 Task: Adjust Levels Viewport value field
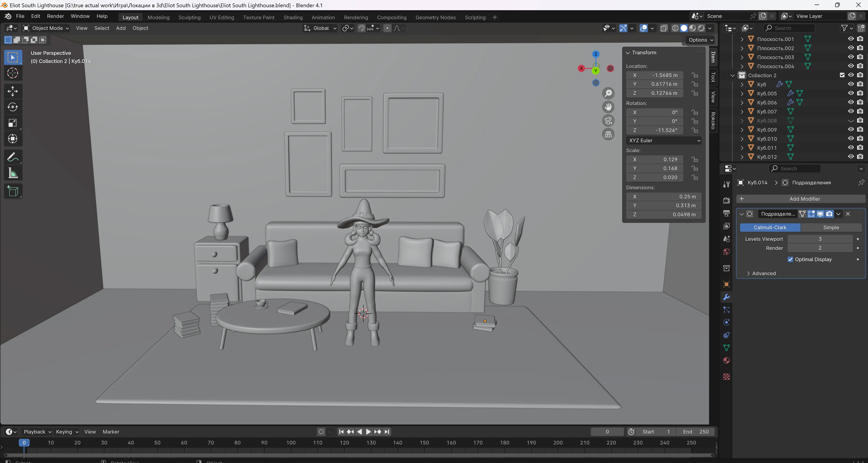pyautogui.click(x=820, y=239)
